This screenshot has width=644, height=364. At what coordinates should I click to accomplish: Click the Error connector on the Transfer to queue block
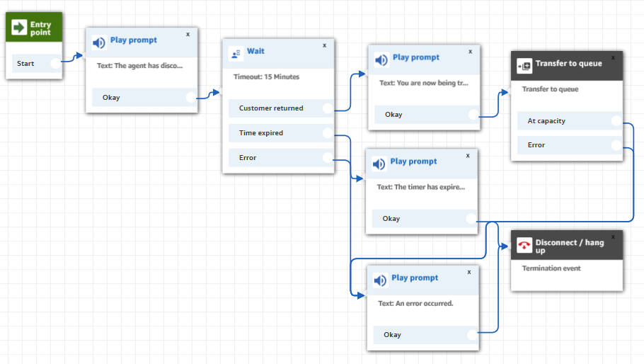click(616, 145)
